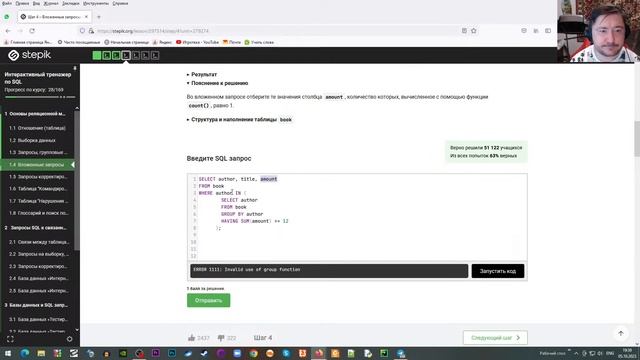Click inside the SQL code editor

coord(357,217)
